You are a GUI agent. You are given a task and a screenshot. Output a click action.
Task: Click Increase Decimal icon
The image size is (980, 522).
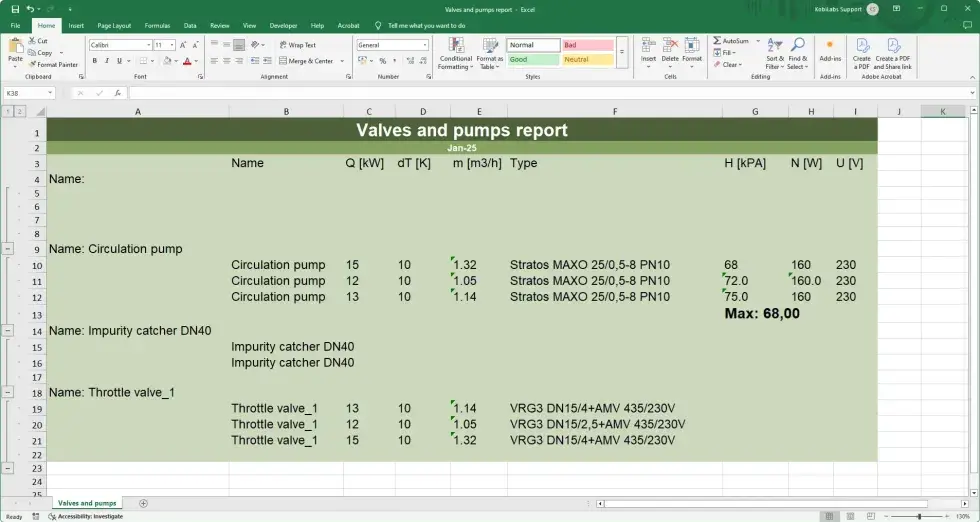click(410, 61)
